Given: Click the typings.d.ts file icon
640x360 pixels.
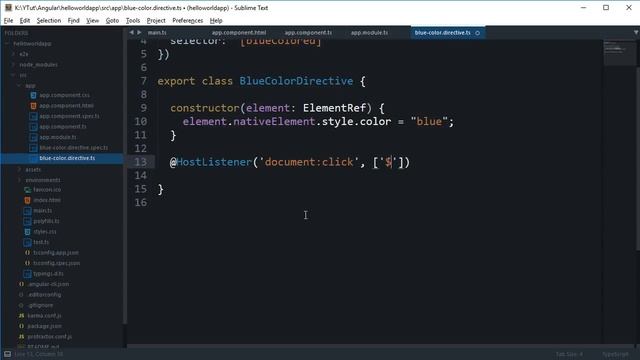Looking at the screenshot, I should [27, 274].
